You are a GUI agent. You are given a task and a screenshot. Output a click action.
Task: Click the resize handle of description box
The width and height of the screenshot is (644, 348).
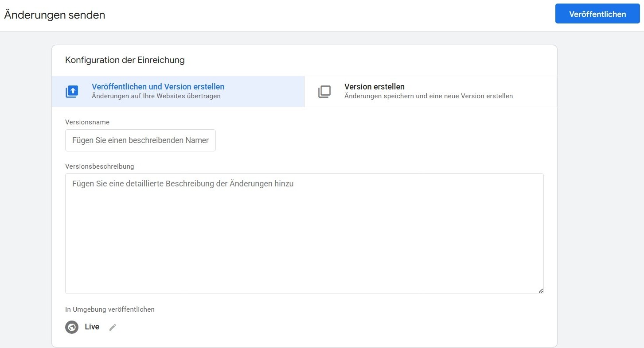tap(540, 290)
